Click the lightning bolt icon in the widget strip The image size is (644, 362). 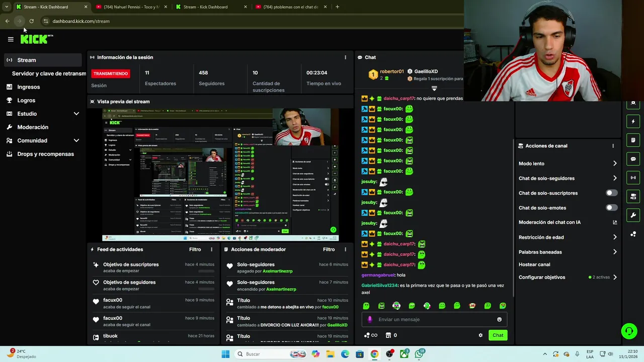633,121
